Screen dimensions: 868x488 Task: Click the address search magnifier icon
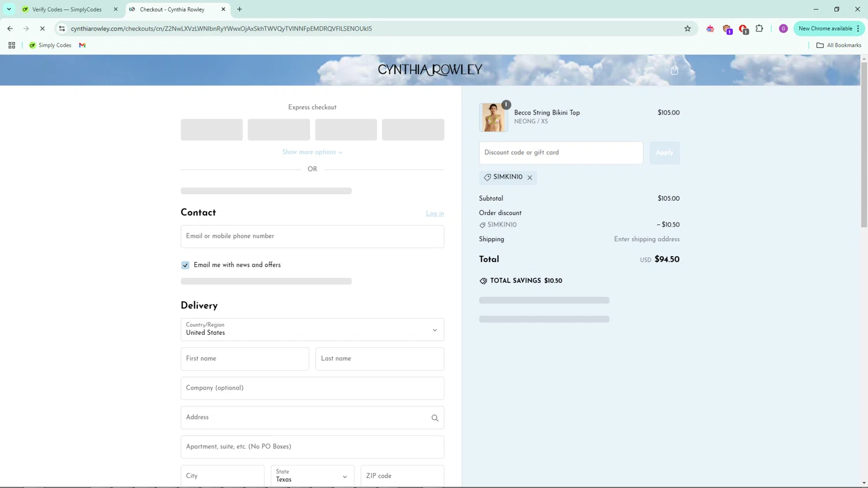point(435,418)
